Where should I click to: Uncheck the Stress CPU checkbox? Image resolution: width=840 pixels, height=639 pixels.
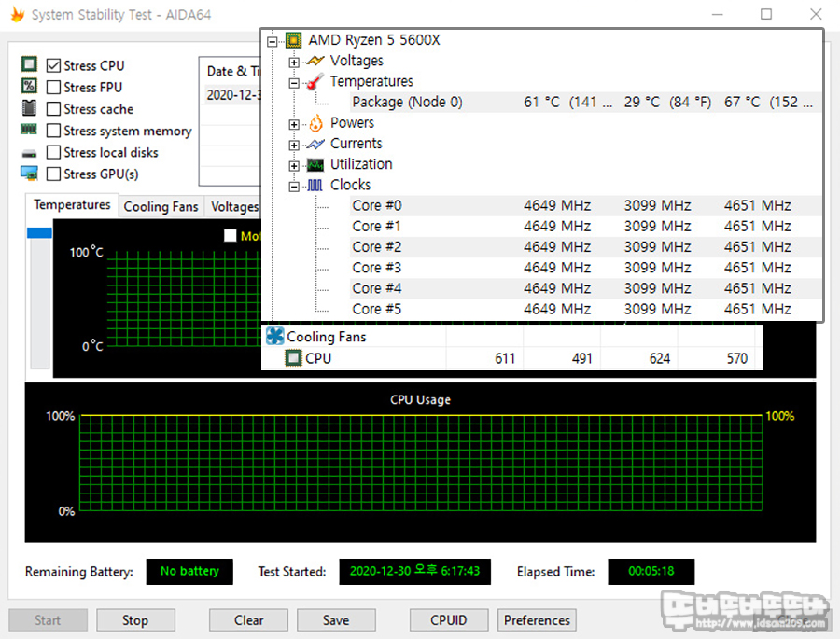tap(53, 66)
